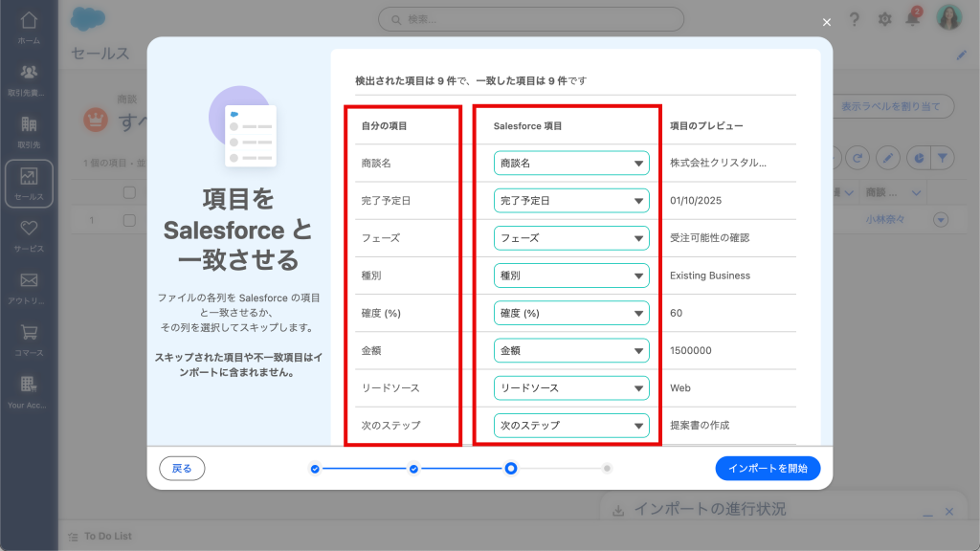Screen dimensions: 980x551
Task: Close the import wizard with X
Action: (827, 23)
